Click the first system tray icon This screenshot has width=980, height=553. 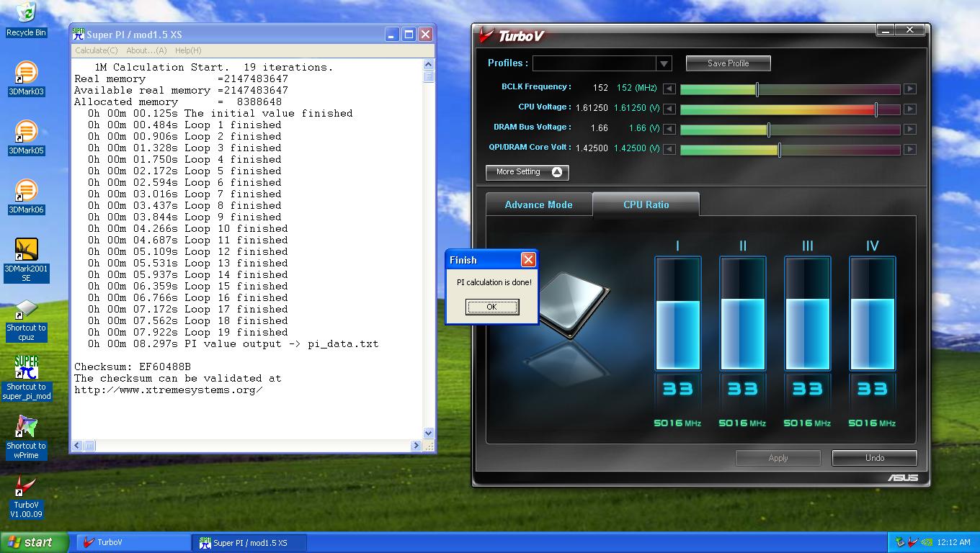click(x=899, y=542)
